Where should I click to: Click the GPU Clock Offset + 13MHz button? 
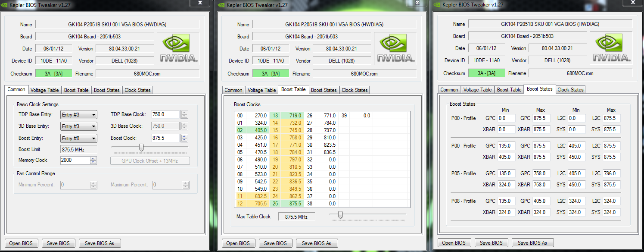150,161
